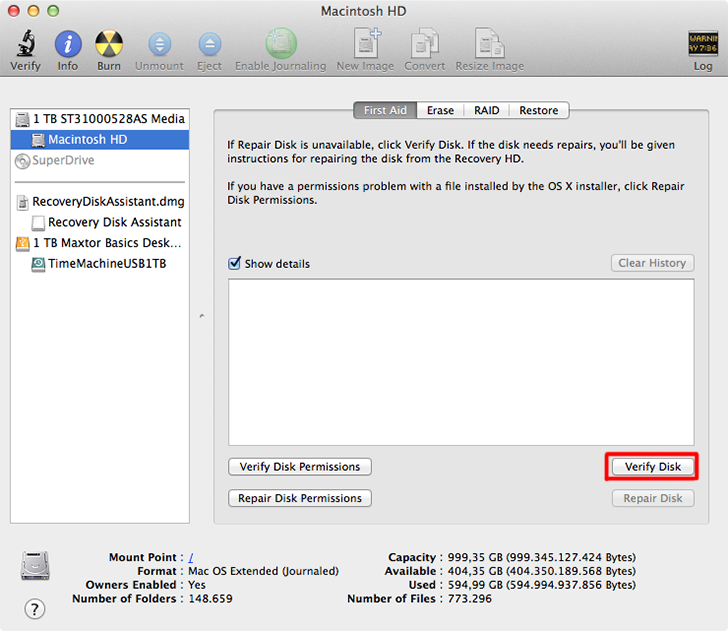This screenshot has height=631, width=728.
Task: Click the Verify Disk button
Action: tap(653, 467)
